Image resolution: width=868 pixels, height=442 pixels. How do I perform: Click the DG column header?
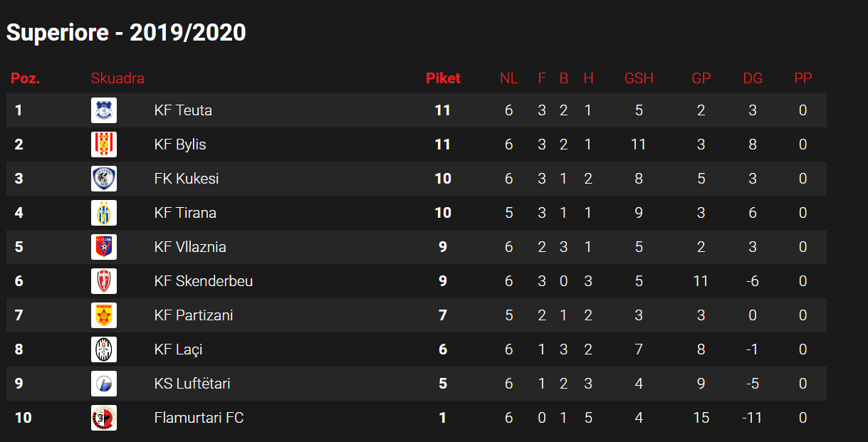[x=753, y=78]
